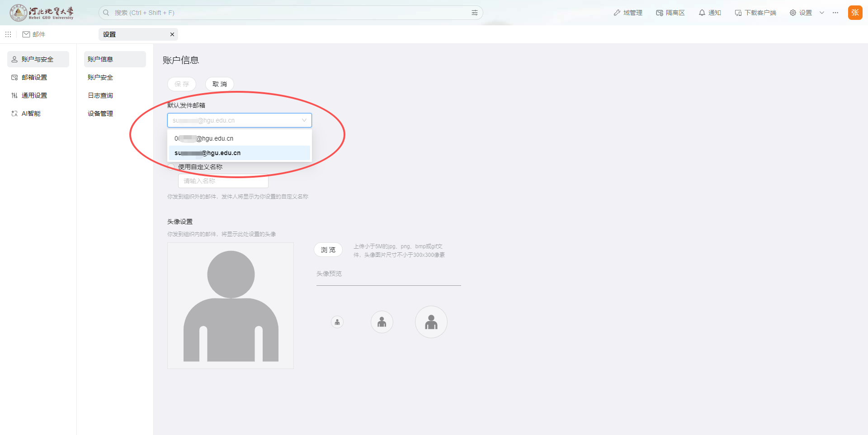Switch to the 邮件 tab
Screen dimensions: 868x435
(34, 34)
